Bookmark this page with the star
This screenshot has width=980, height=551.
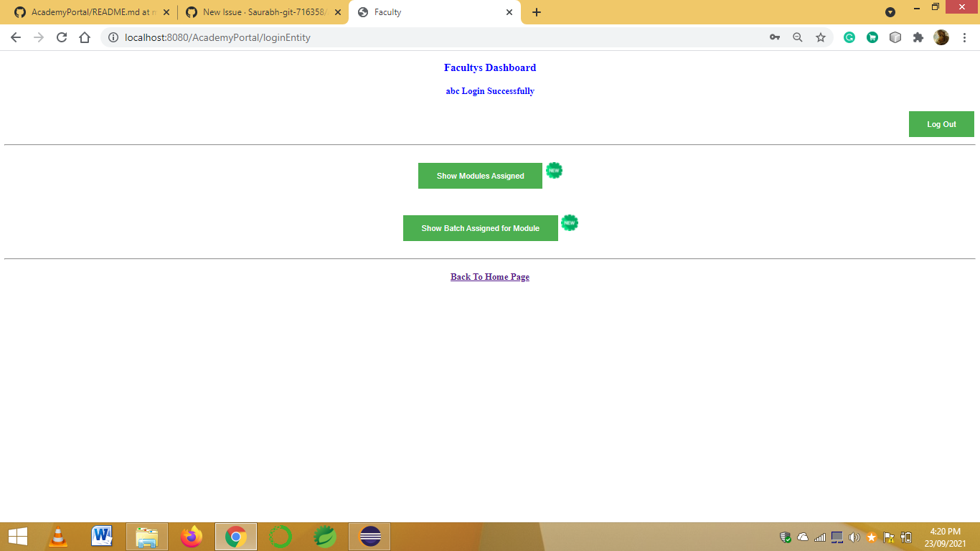(x=821, y=37)
